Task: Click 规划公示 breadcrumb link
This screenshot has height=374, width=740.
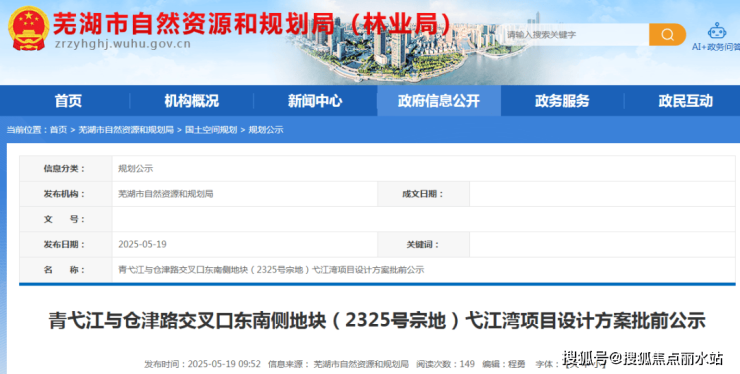Action: pos(266,130)
